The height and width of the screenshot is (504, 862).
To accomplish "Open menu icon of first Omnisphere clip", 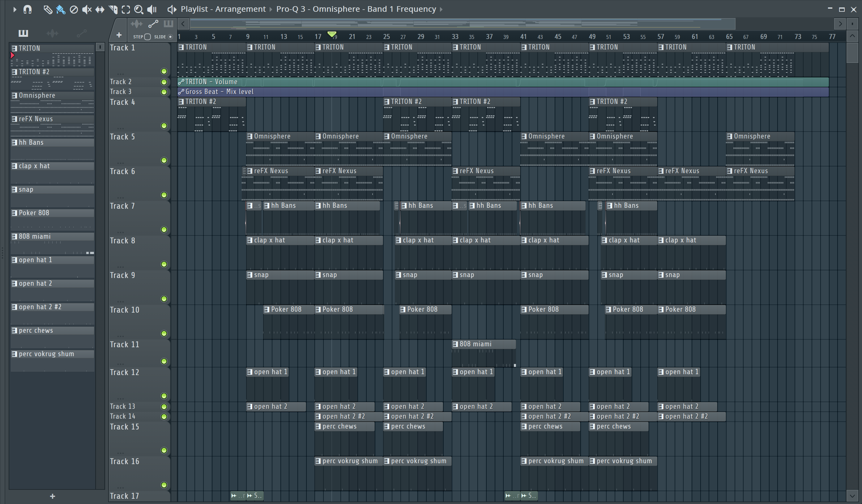I will pyautogui.click(x=250, y=136).
